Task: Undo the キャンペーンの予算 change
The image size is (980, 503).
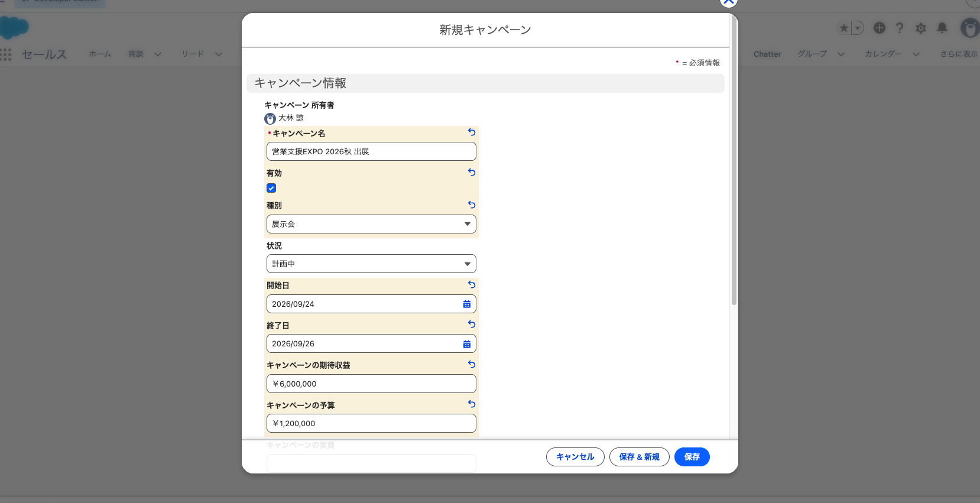Action: click(472, 404)
